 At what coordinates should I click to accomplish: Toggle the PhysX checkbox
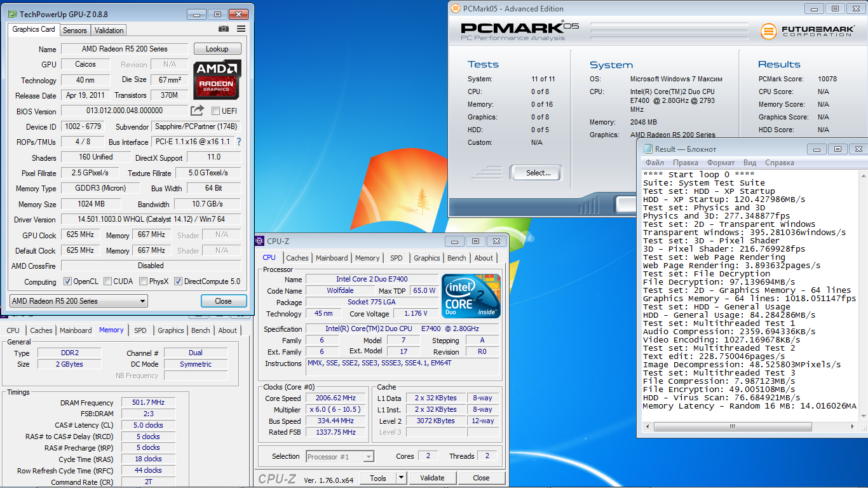[x=144, y=281]
